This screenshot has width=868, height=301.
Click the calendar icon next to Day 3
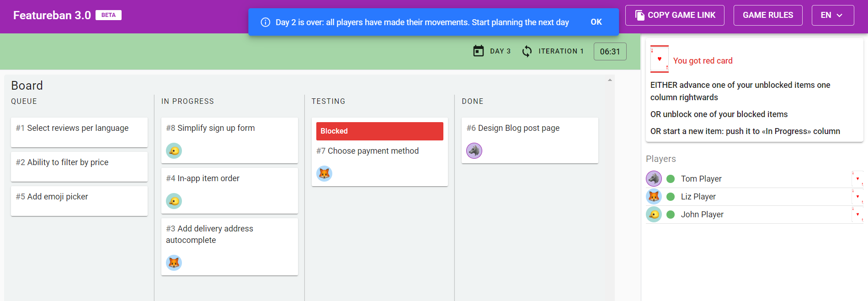pos(478,51)
